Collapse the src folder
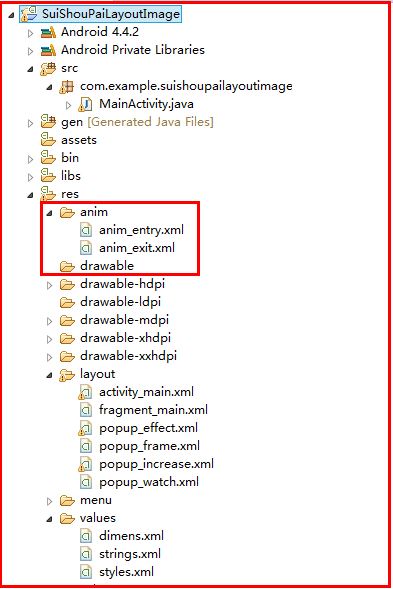Viewport: 393px width, 589px height. (31, 70)
